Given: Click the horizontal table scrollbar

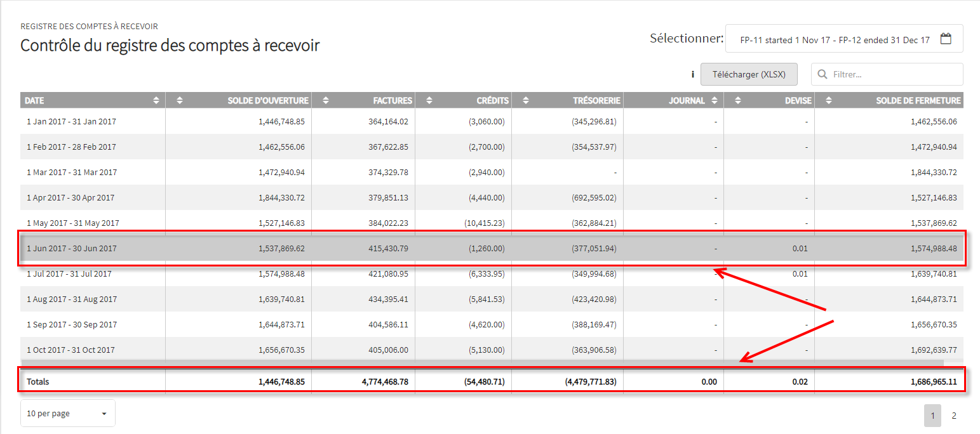Looking at the screenshot, I should click(x=482, y=364).
